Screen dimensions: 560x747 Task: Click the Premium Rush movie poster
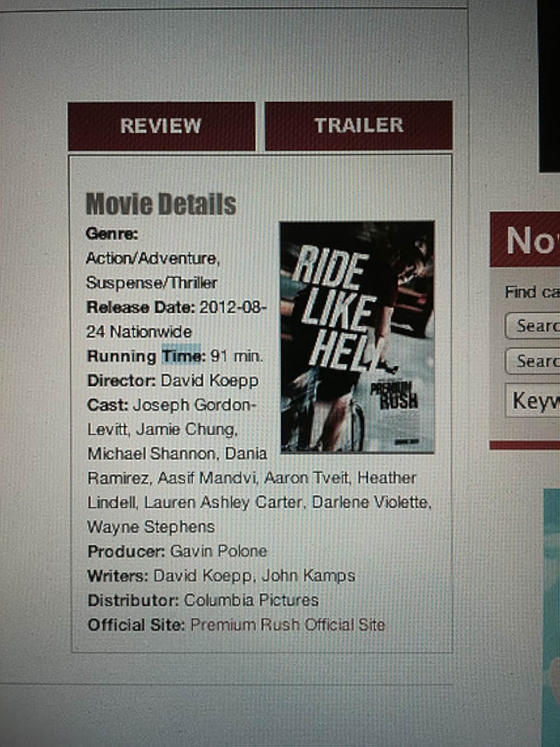pos(357,337)
